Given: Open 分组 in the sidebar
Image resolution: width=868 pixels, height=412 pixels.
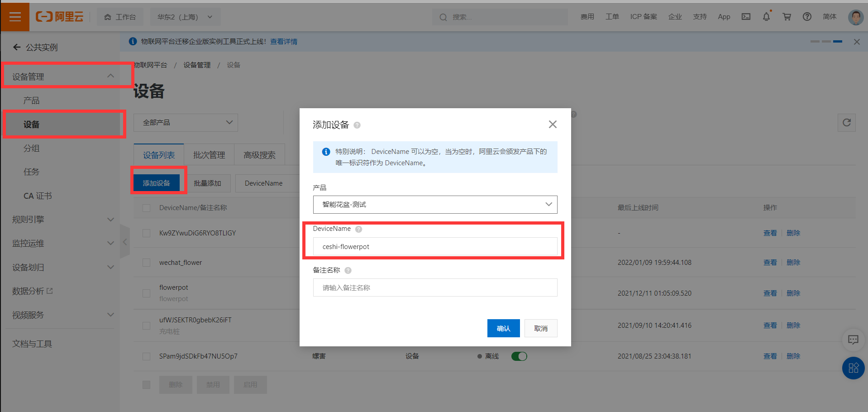Looking at the screenshot, I should tap(32, 148).
